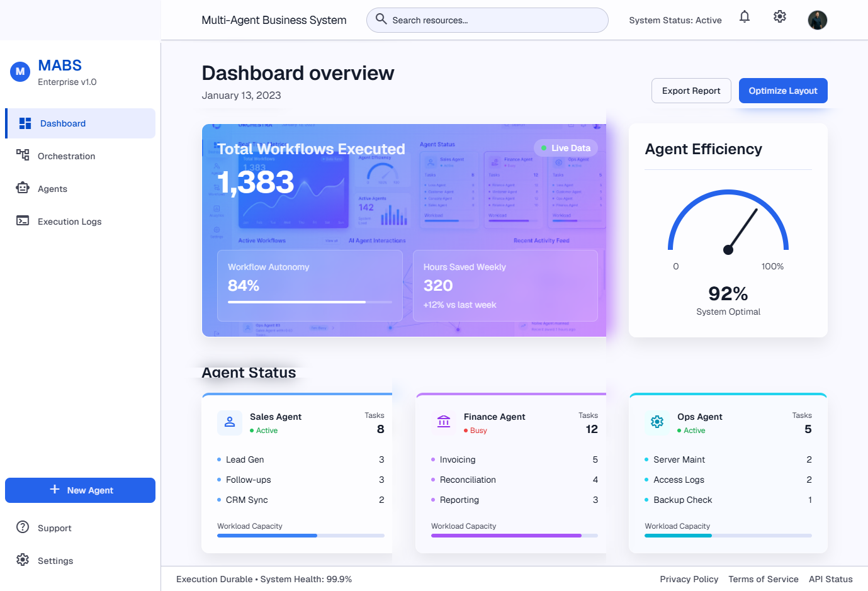Click the sidebar Settings gear icon

tap(23, 560)
